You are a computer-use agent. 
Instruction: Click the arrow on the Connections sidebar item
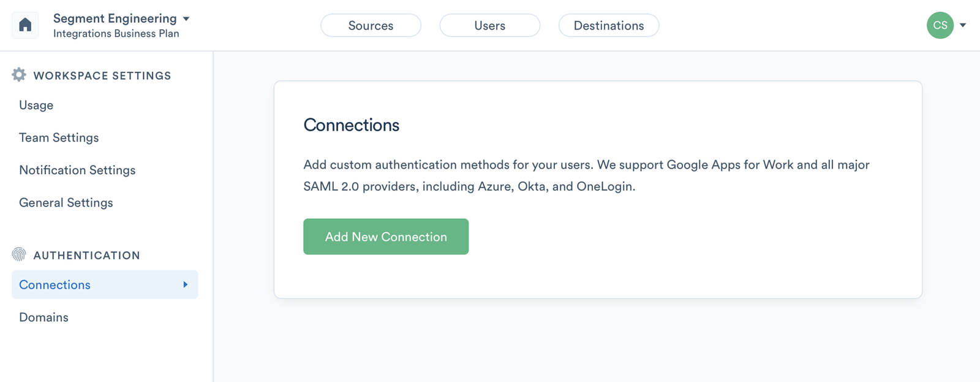tap(185, 285)
